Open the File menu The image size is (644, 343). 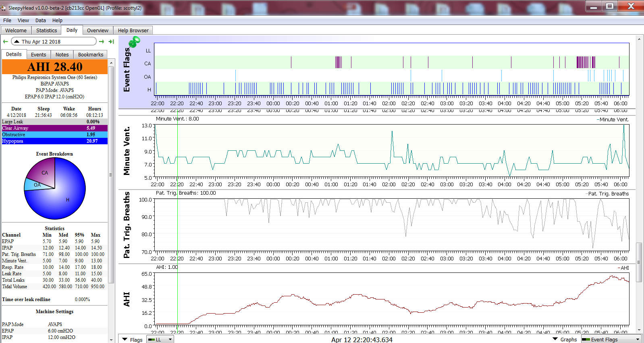(x=7, y=20)
